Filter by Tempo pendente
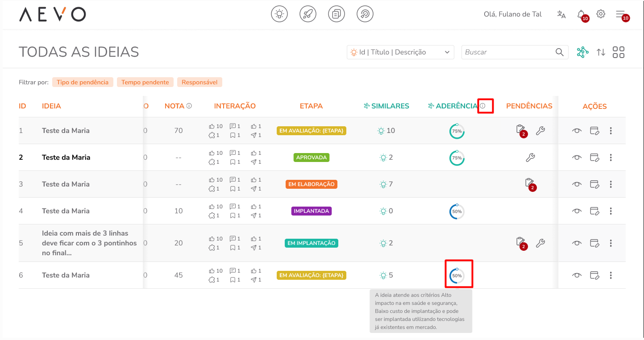The width and height of the screenshot is (644, 340). point(145,82)
